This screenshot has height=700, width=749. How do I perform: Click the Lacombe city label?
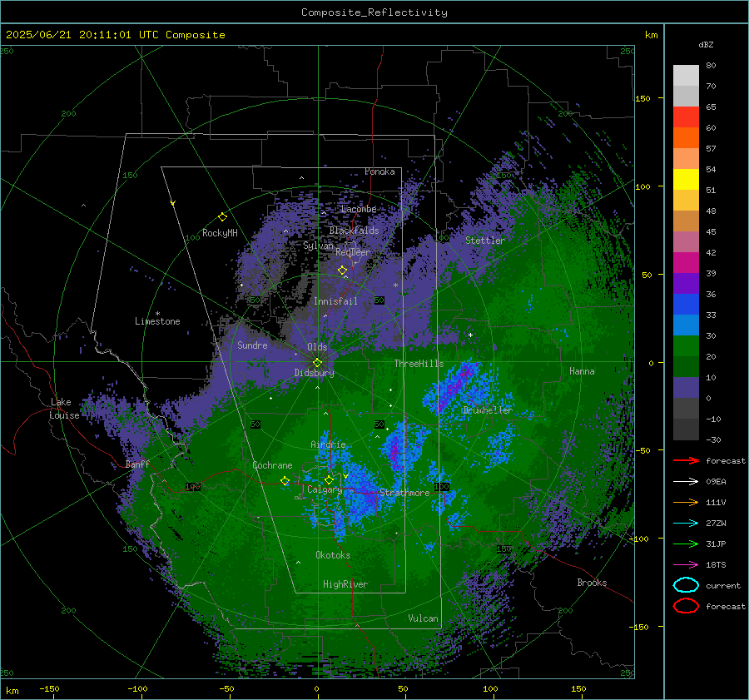(359, 209)
